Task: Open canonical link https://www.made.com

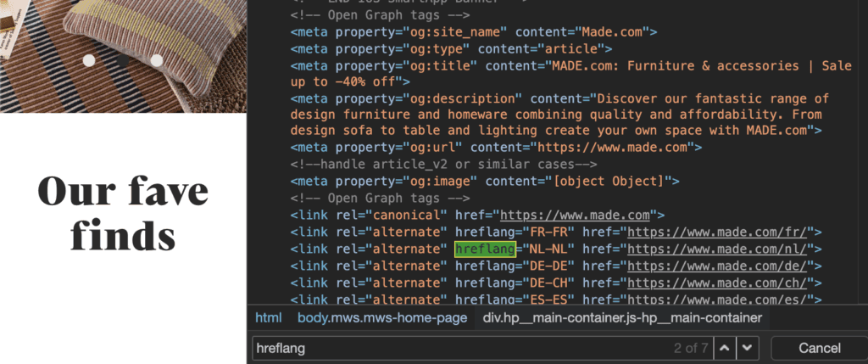Action: click(x=576, y=215)
